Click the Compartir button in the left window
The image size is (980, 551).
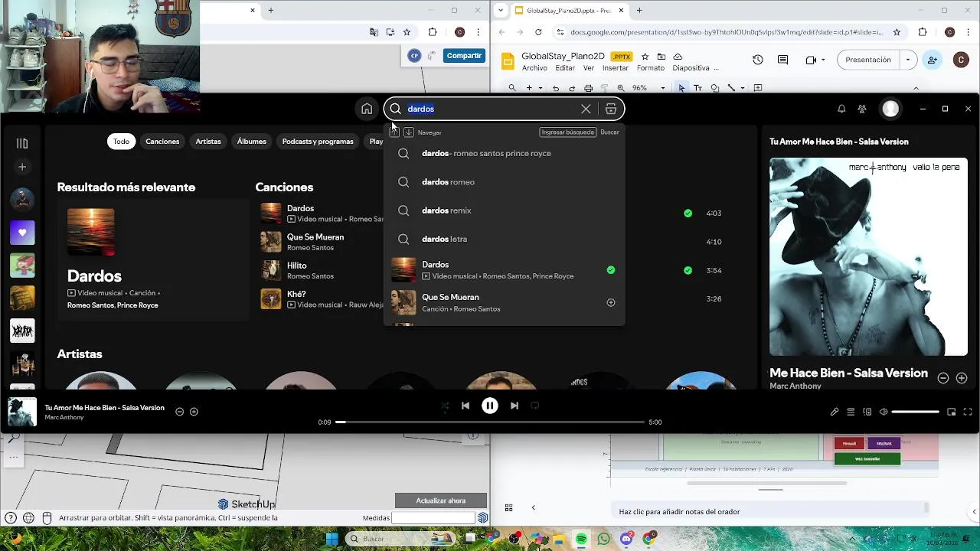point(464,55)
